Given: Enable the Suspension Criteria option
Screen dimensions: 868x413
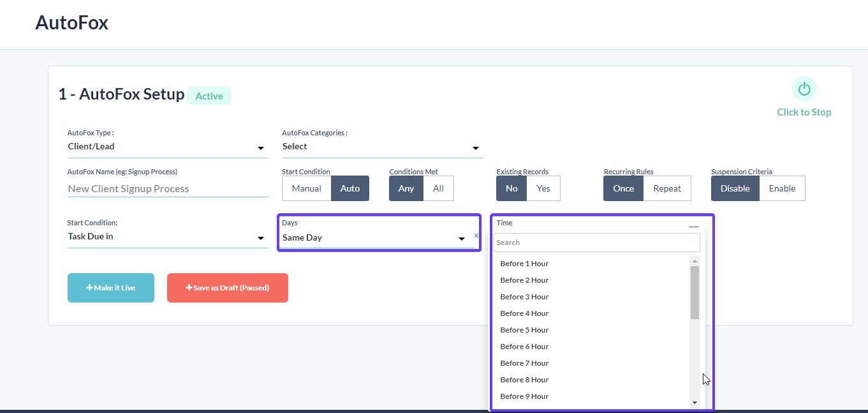Looking at the screenshot, I should tap(782, 188).
